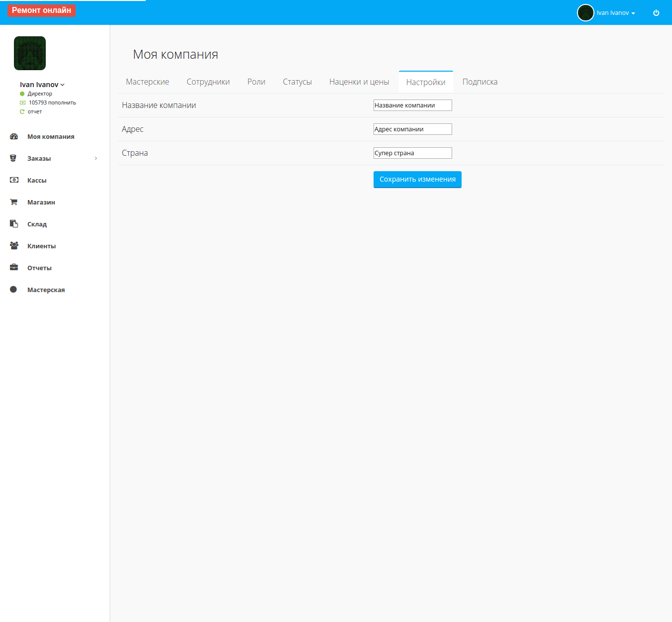Open the Заказы sidebar item
Image resolution: width=672 pixels, height=622 pixels.
point(39,158)
